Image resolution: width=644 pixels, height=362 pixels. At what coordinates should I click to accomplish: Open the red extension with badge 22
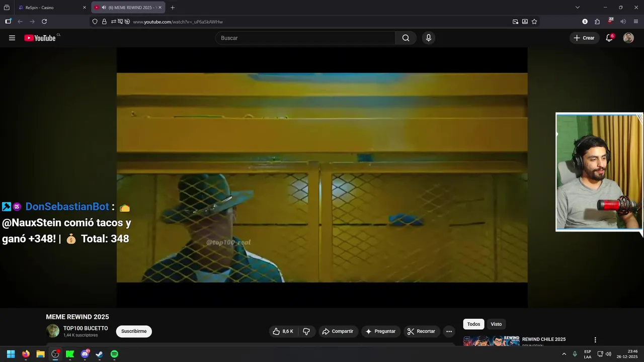click(x=610, y=21)
